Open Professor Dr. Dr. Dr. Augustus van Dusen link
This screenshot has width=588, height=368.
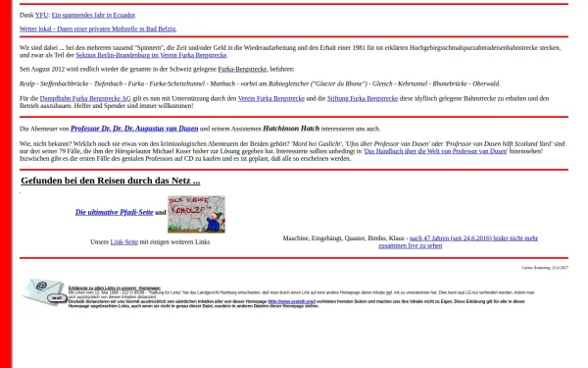point(134,129)
